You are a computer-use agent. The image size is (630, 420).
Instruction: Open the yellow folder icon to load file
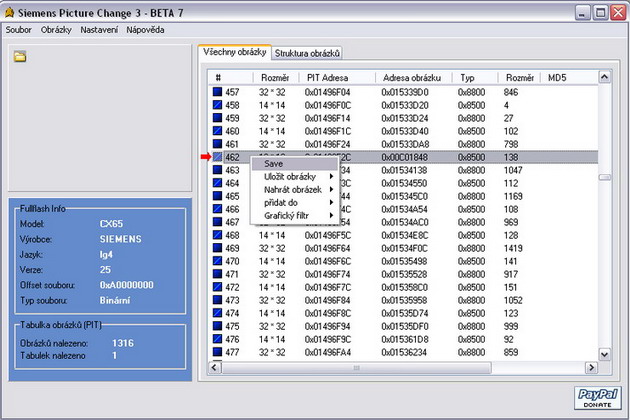click(x=20, y=57)
